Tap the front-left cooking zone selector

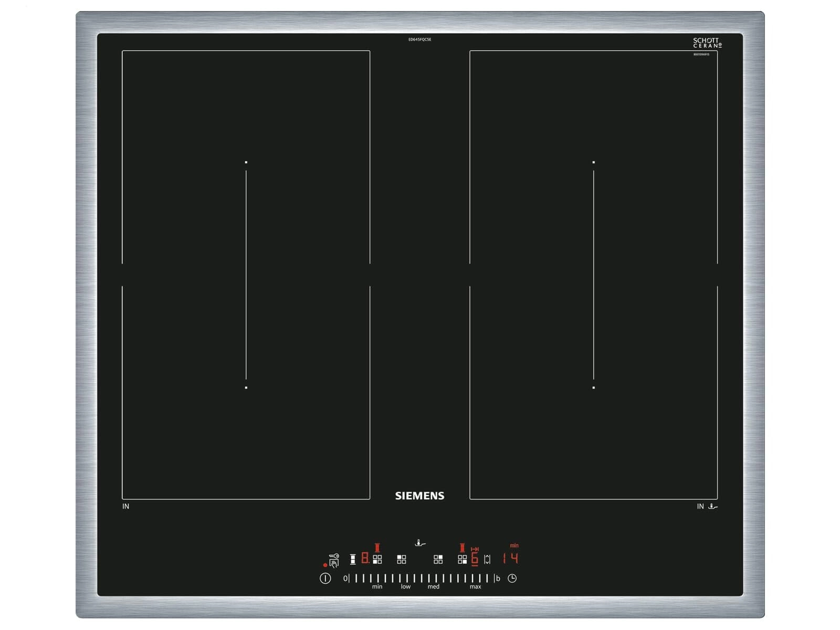tap(377, 559)
